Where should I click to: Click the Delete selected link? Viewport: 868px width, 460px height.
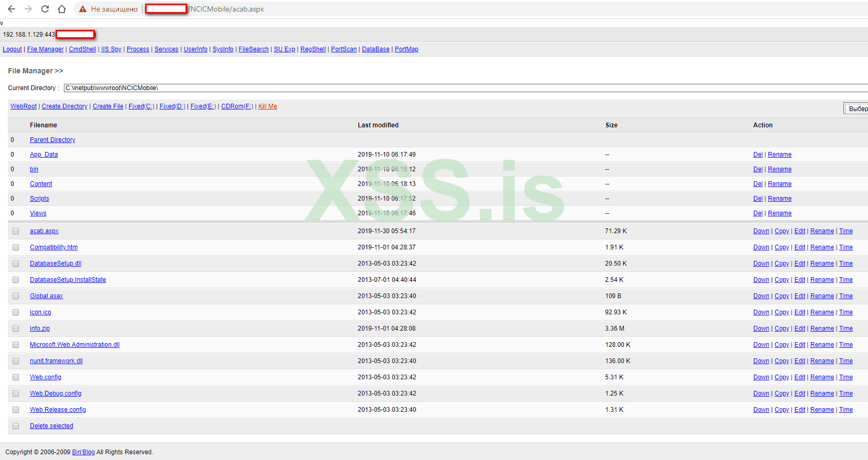(51, 426)
